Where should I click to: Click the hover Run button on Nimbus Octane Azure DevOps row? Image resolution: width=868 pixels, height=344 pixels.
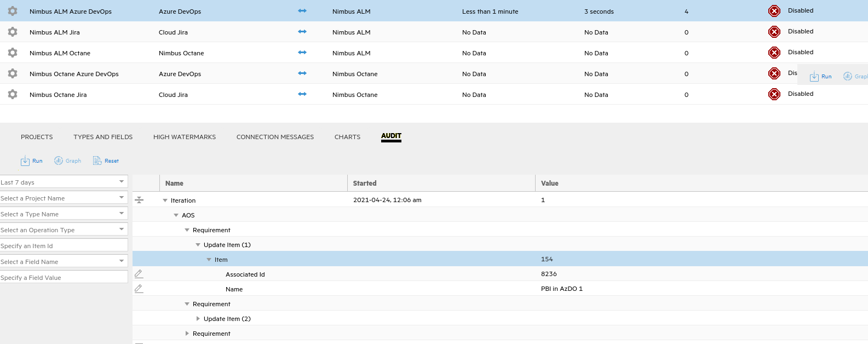click(820, 77)
